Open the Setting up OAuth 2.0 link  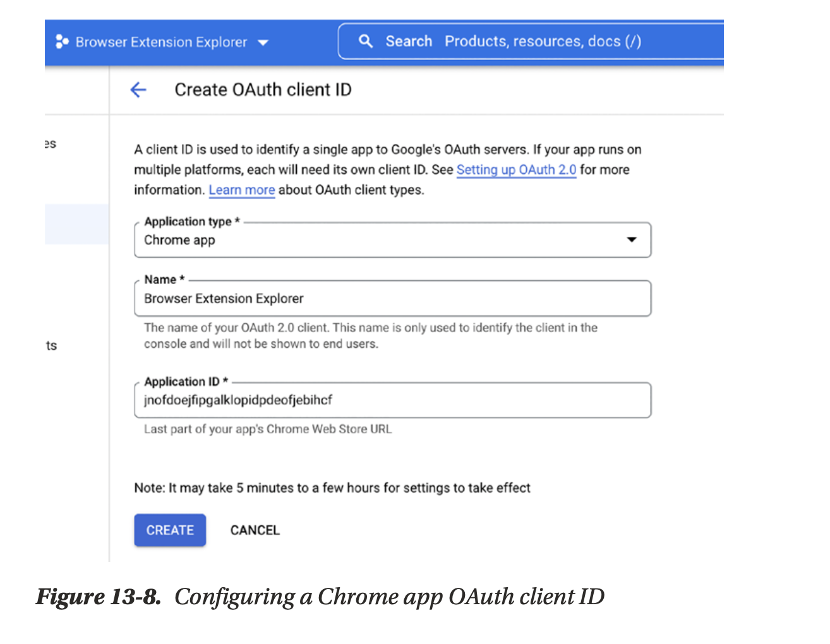pyautogui.click(x=516, y=170)
